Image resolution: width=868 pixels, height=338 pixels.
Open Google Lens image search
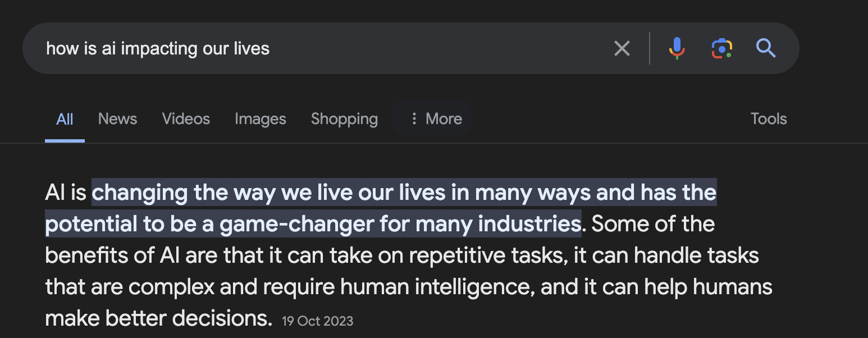(x=721, y=49)
